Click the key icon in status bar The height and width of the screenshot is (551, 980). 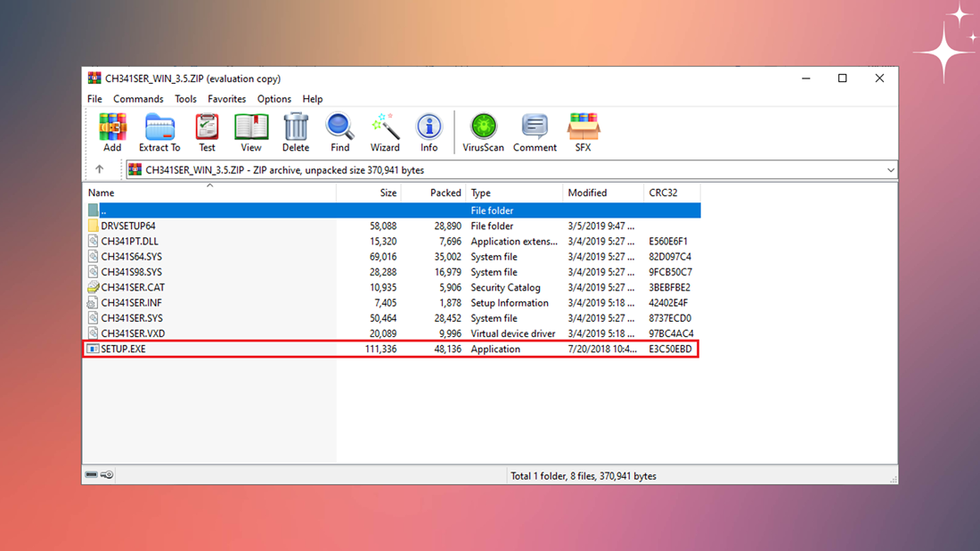(107, 474)
